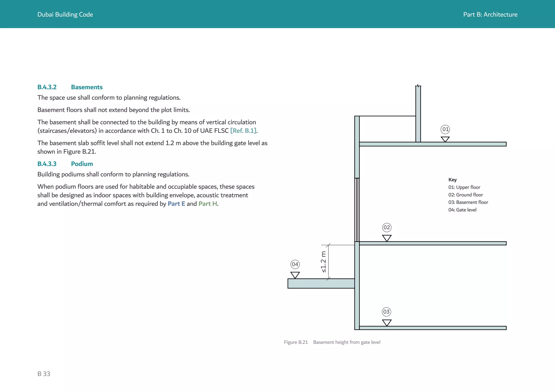Viewport: 555px width, 392px height.
Task: Click the '04: Gate level' legend entry
Action: [x=462, y=210]
